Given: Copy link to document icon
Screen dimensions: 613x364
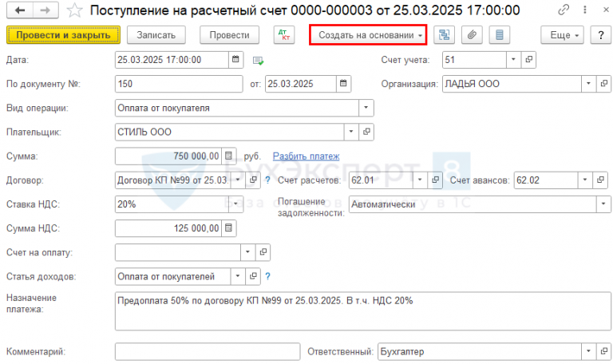Looking at the screenshot, I should click(564, 10).
